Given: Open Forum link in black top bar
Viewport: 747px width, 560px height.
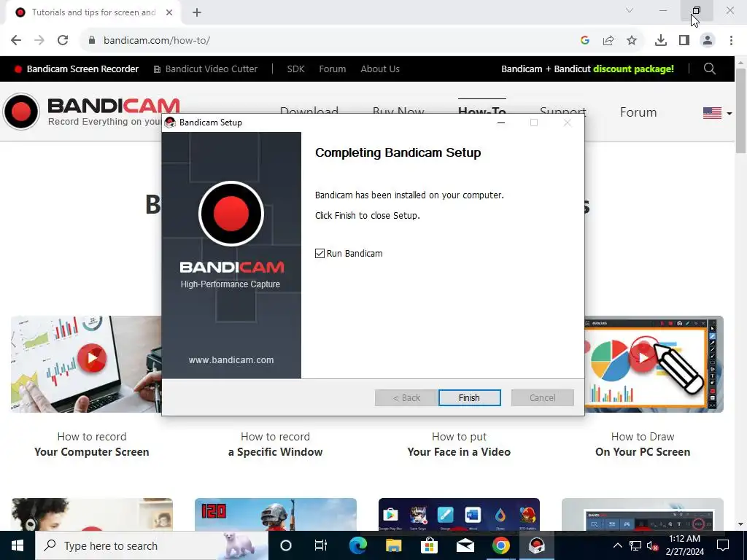Looking at the screenshot, I should 333,69.
